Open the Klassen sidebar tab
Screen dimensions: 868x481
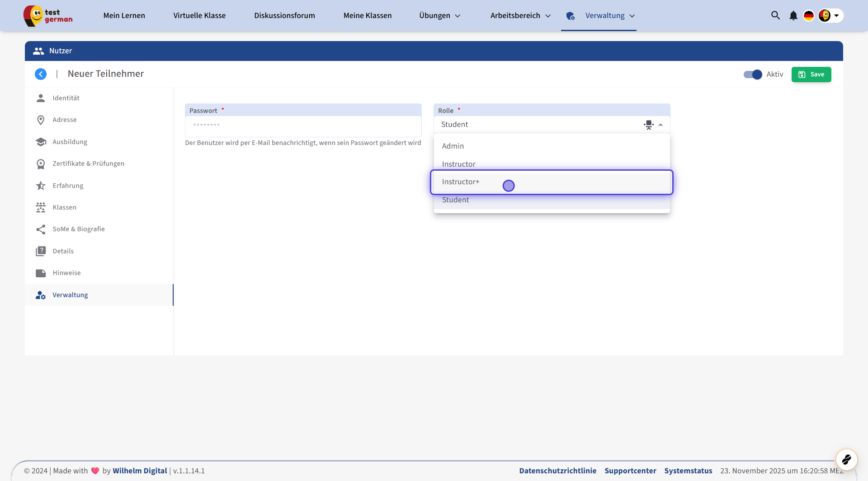coord(64,207)
